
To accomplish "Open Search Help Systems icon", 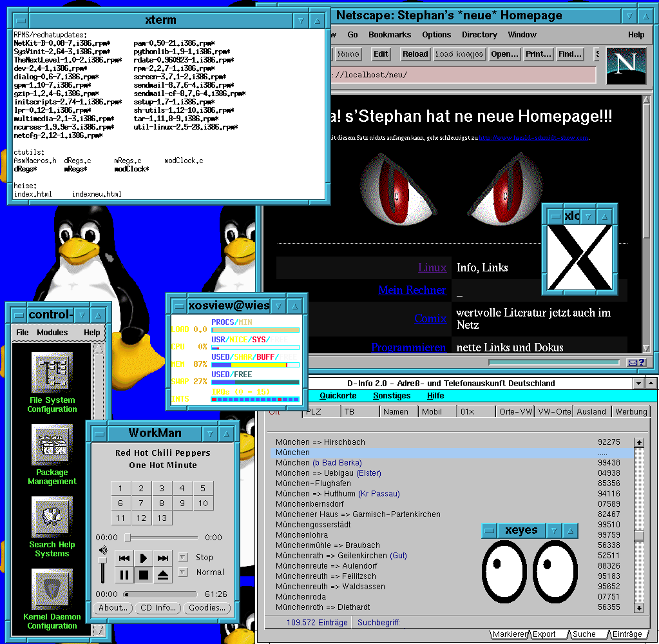I will (x=52, y=517).
